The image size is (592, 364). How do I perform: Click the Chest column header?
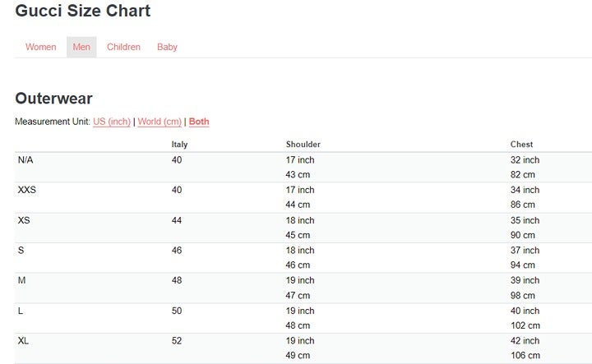coord(521,145)
